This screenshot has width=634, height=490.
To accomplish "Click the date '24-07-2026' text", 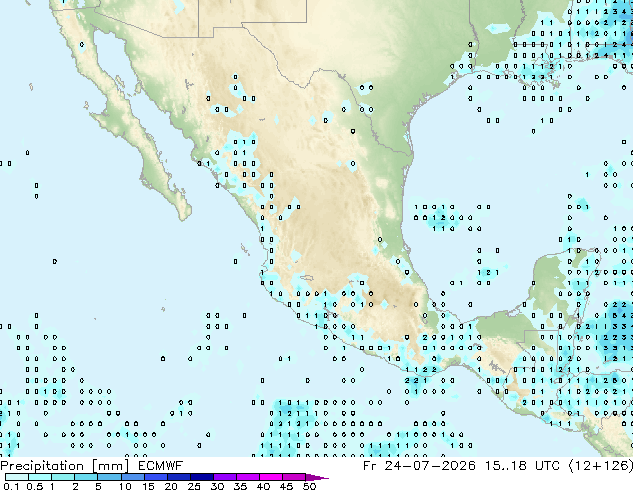I will [430, 466].
